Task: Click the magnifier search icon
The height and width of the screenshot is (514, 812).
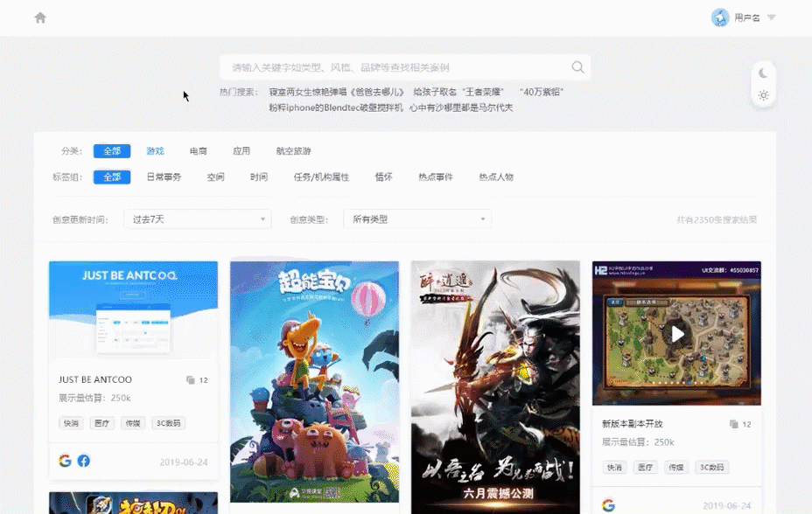Action: [577, 67]
